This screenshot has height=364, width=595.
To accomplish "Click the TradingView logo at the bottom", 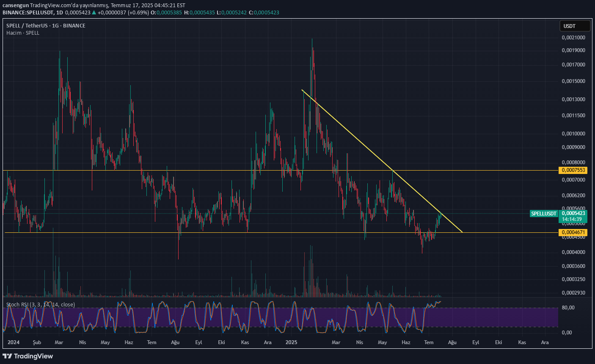I will click(28, 356).
